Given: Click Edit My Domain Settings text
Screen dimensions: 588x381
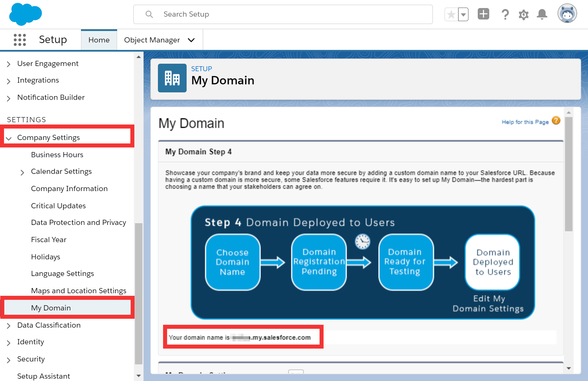Looking at the screenshot, I should pyautogui.click(x=488, y=304).
